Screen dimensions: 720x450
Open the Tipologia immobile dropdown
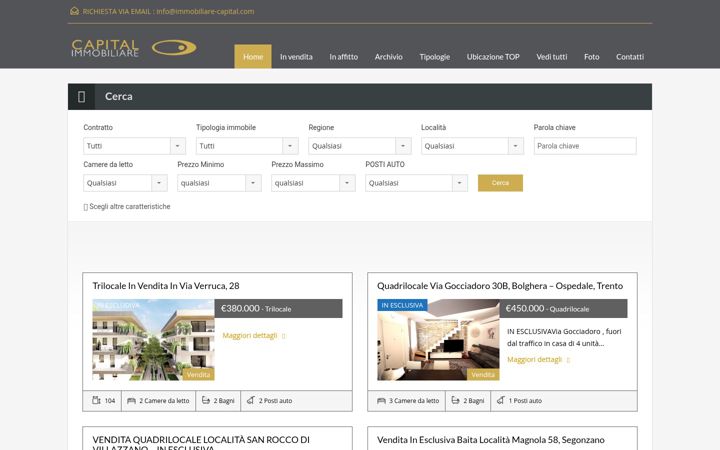tap(247, 146)
